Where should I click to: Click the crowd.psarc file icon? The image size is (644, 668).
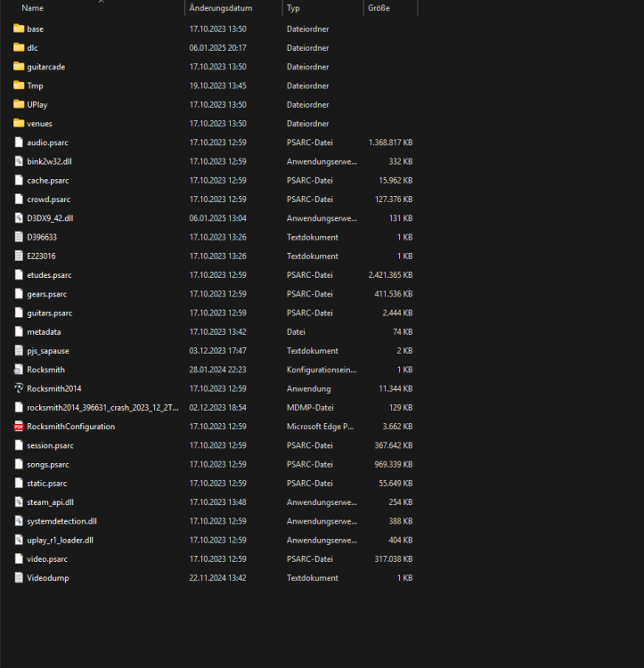[x=19, y=199]
